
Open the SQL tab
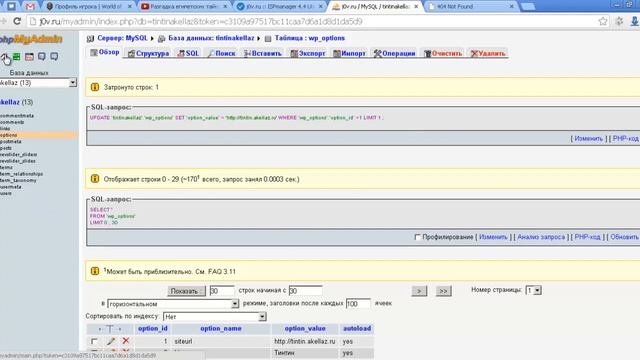coord(188,53)
